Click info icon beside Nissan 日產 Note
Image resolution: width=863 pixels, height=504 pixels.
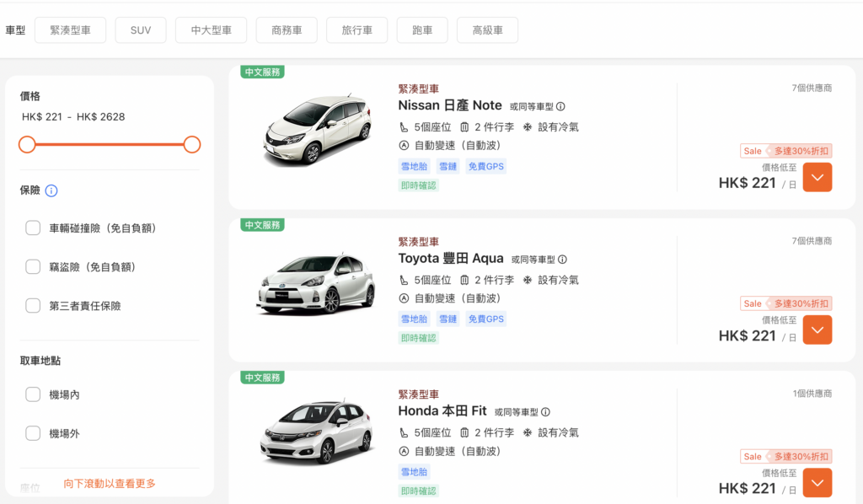[x=560, y=106]
